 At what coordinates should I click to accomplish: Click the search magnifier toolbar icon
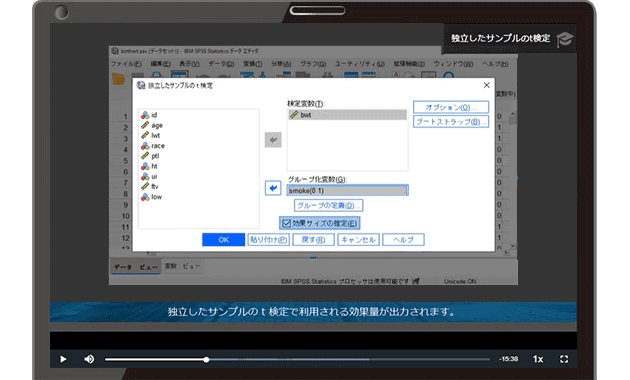coord(448,76)
